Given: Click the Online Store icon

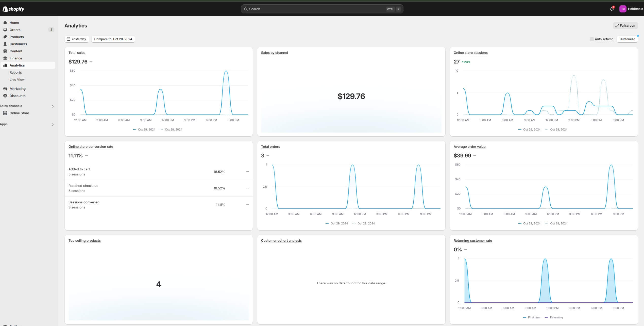Looking at the screenshot, I should click(x=5, y=113).
